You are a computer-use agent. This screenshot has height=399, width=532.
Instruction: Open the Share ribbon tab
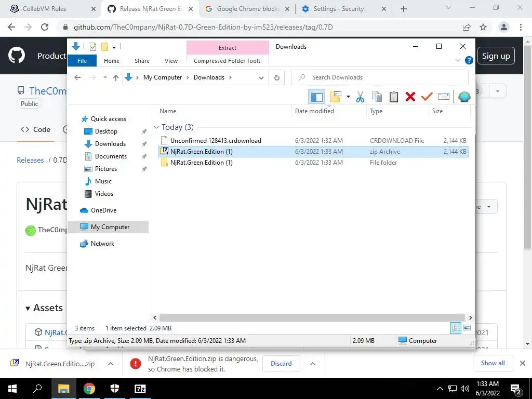[x=142, y=61]
